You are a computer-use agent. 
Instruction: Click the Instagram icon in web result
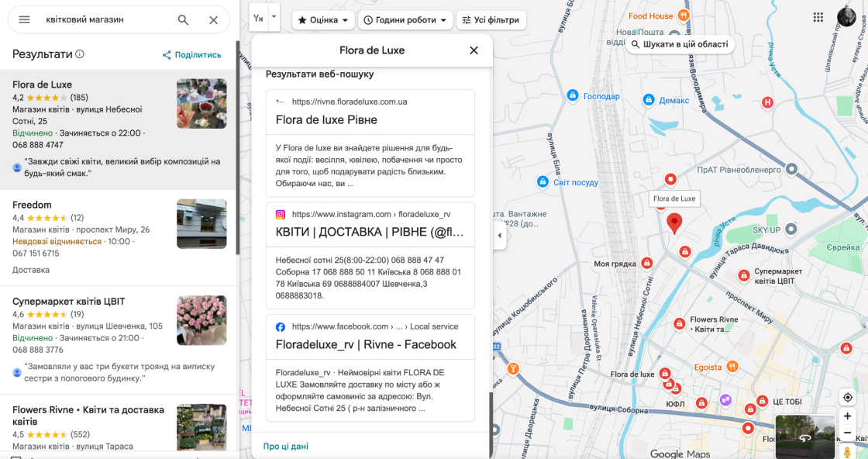[281, 214]
